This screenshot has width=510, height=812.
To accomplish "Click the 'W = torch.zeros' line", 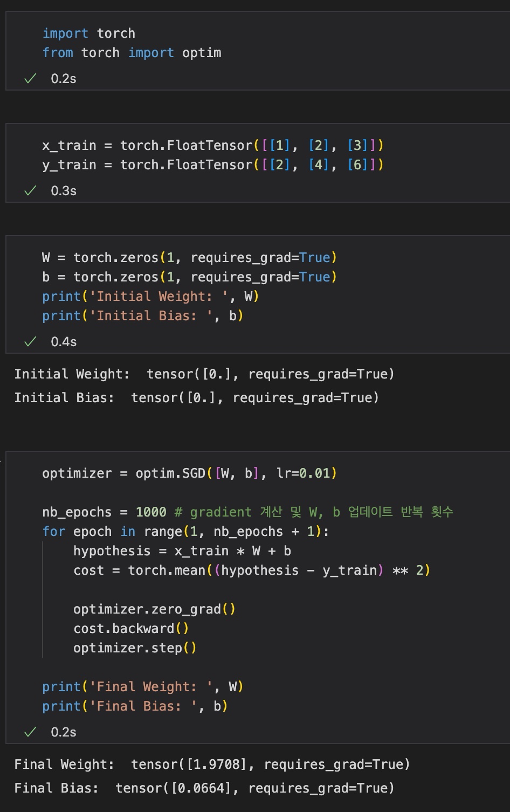I will tap(190, 258).
